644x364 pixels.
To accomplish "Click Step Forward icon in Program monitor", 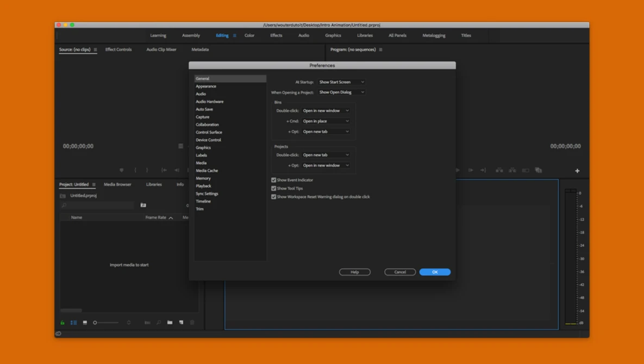I will coord(471,170).
